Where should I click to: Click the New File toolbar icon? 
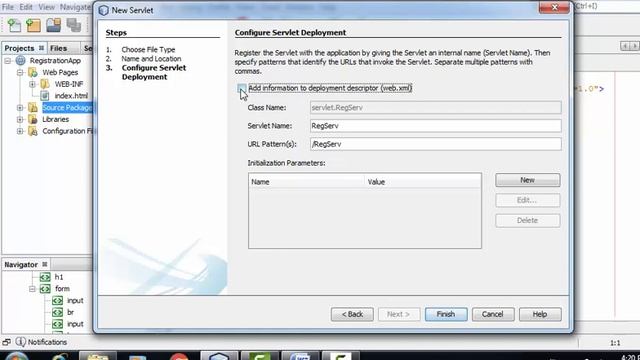coord(14,25)
